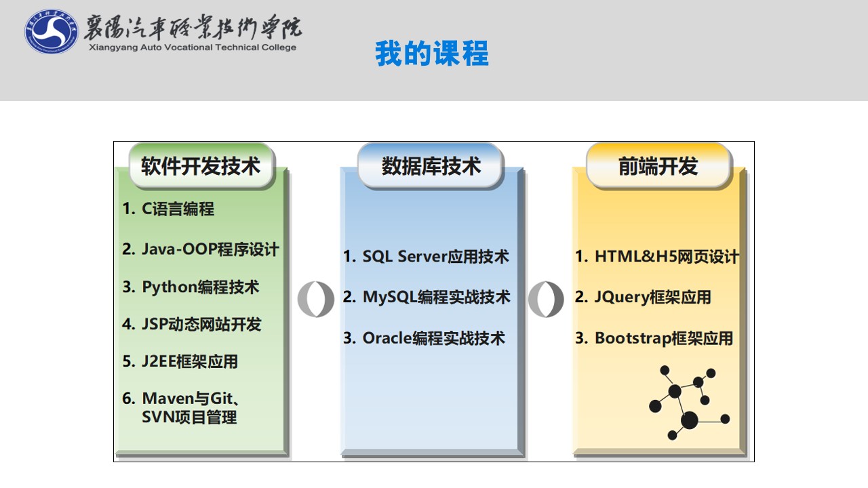The height and width of the screenshot is (488, 868).
Task: Click the 我的课程 slide title
Action: tap(432, 54)
